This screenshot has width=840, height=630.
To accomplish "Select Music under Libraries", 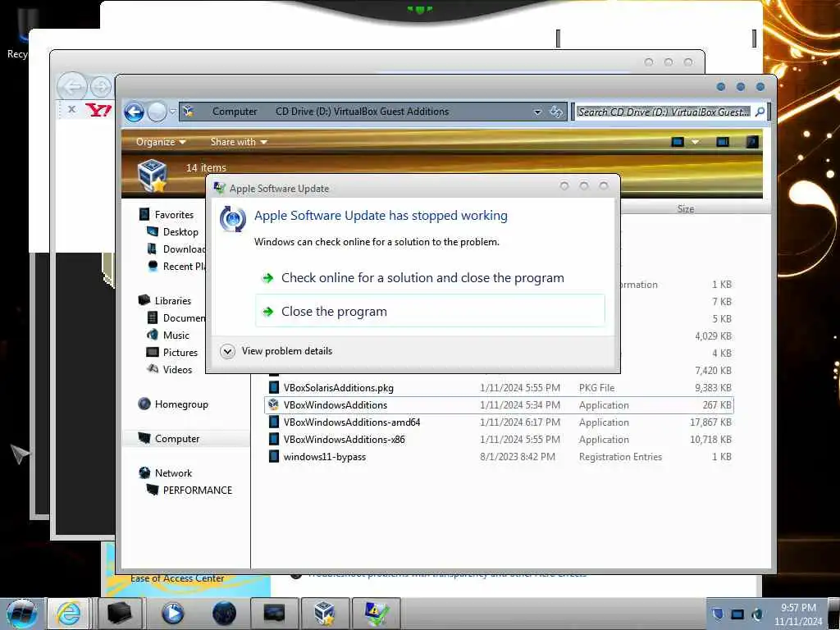I will point(176,336).
